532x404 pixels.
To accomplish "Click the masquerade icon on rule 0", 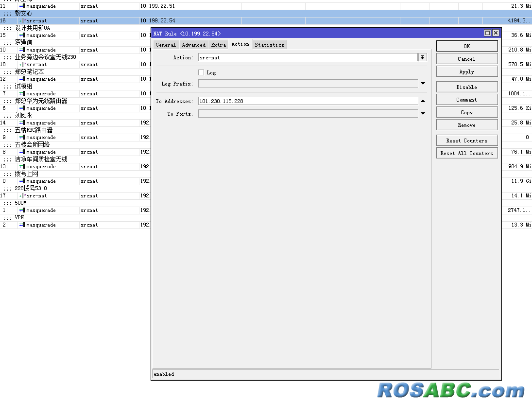I will (22, 181).
